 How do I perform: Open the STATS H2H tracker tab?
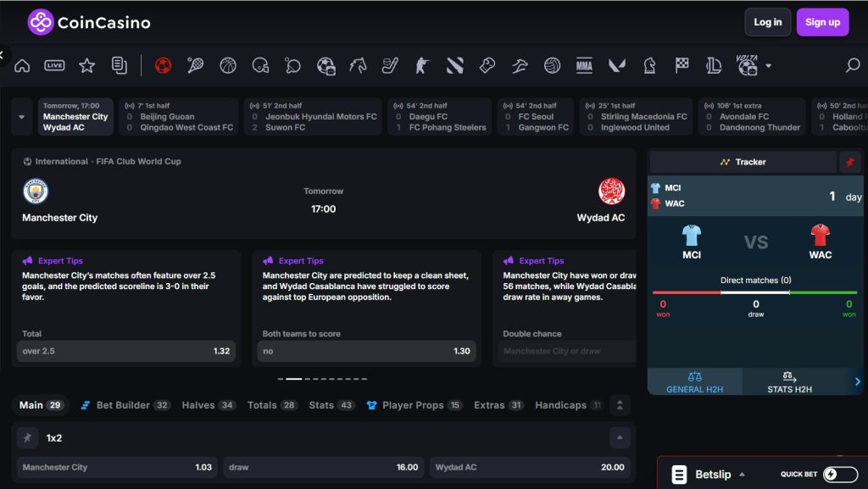tap(789, 382)
